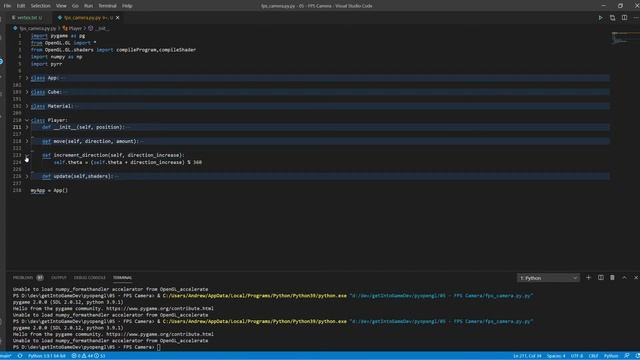This screenshot has height=360, width=640.
Task: Split the editor to the right
Action: tap(624, 18)
